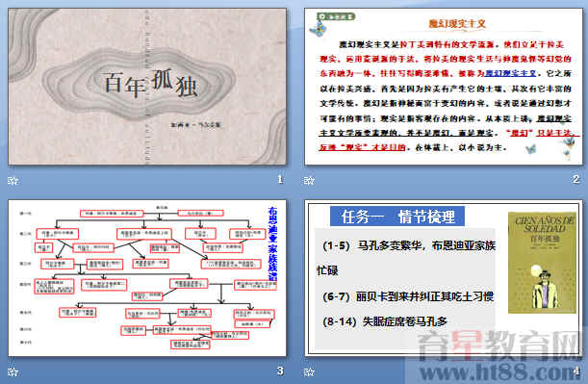Image resolution: width=588 pixels, height=384 pixels.
Task: Click slide number 2 label
Action: click(x=576, y=180)
